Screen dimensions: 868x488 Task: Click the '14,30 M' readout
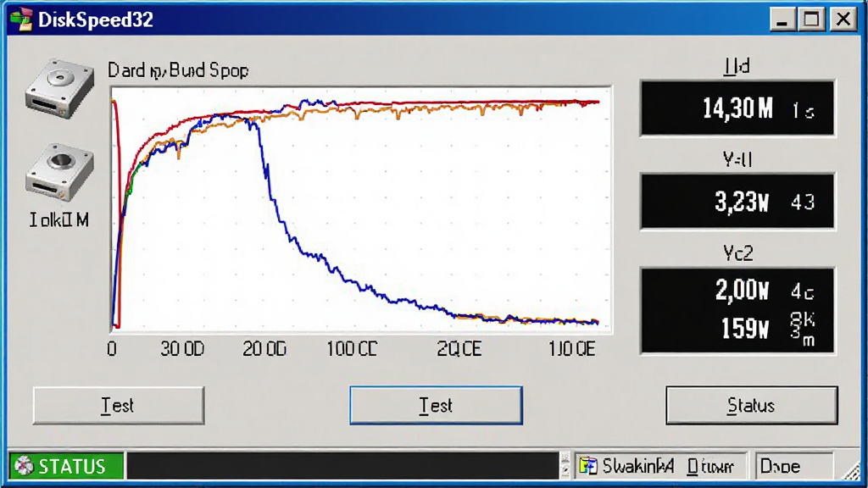737,108
